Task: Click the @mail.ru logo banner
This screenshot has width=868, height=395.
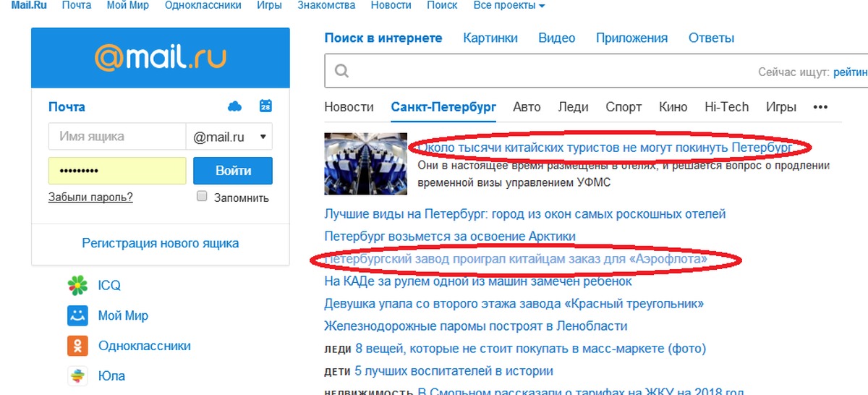Action: pyautogui.click(x=161, y=58)
